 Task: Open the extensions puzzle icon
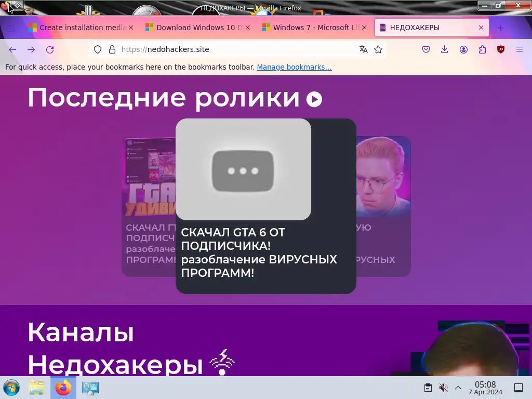click(482, 49)
